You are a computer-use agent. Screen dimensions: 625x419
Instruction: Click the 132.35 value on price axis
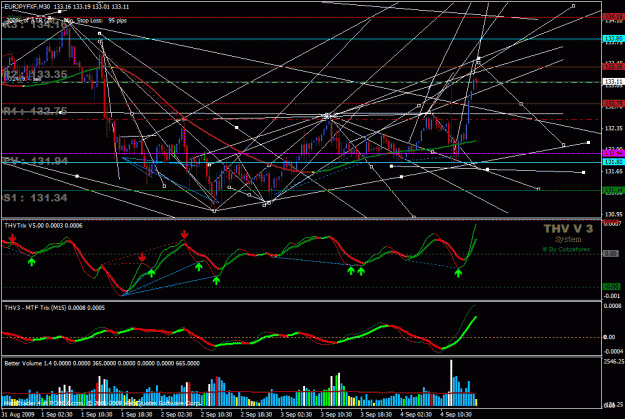tap(614, 128)
